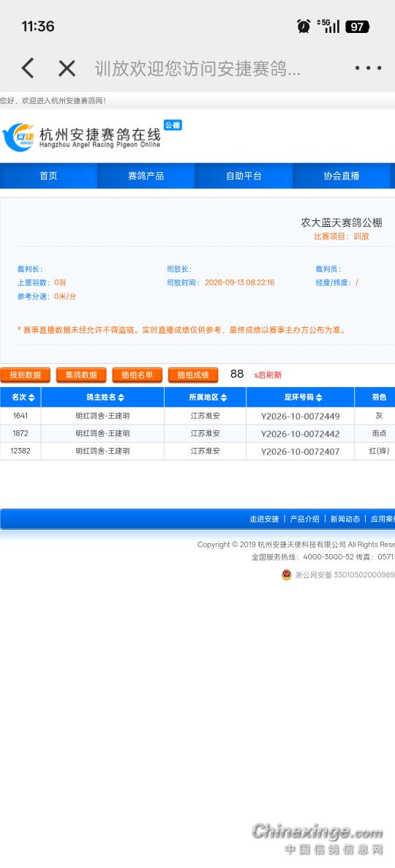Click the 报到数据 orange button

[x=26, y=375]
